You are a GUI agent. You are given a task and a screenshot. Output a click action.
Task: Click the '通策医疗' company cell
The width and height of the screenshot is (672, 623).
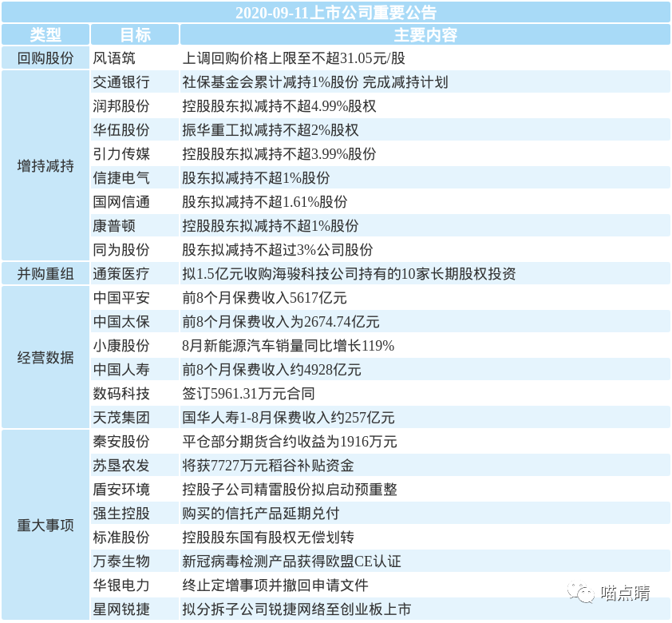point(135,273)
